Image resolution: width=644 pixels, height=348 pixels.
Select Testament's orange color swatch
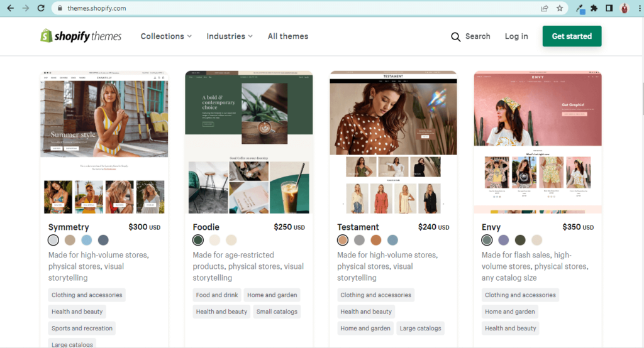[376, 240]
